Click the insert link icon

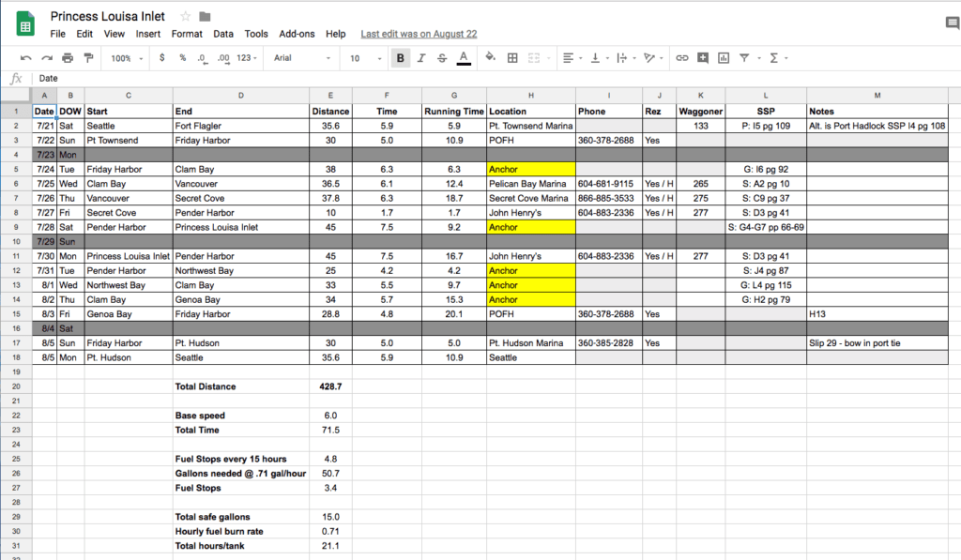coord(681,58)
